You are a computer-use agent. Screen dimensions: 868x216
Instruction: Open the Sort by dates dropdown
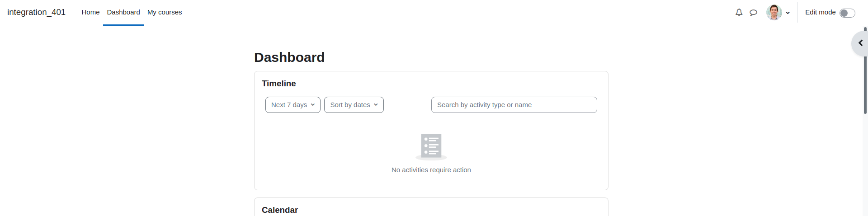click(x=354, y=105)
